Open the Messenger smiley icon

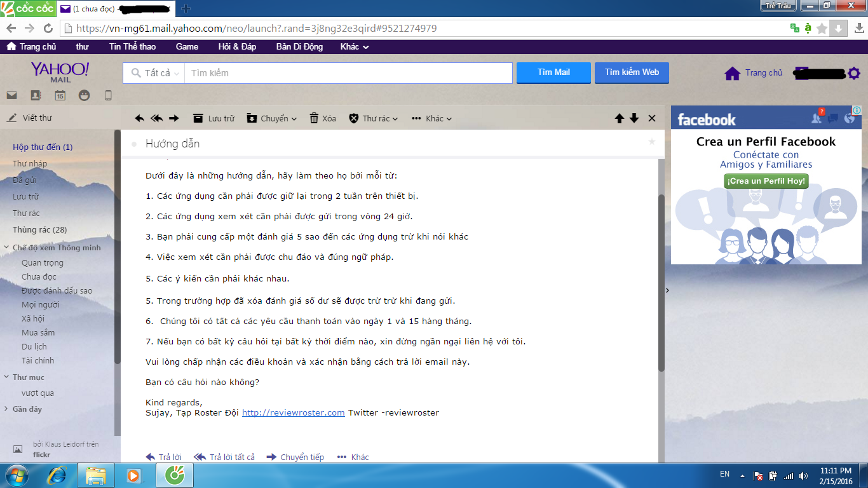pyautogui.click(x=84, y=95)
